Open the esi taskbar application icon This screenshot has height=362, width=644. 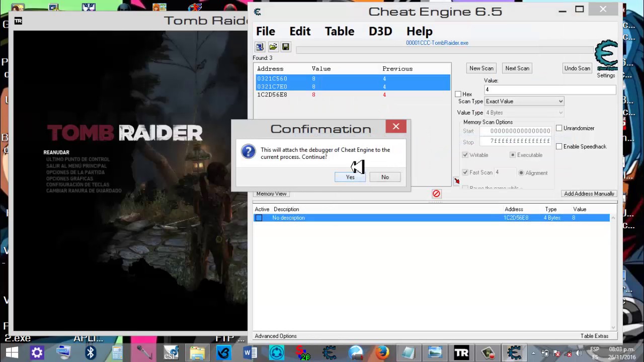[x=171, y=352]
